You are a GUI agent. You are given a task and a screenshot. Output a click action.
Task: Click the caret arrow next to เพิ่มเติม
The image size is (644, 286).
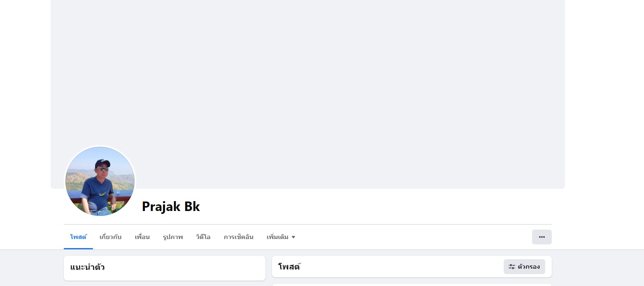pos(293,237)
